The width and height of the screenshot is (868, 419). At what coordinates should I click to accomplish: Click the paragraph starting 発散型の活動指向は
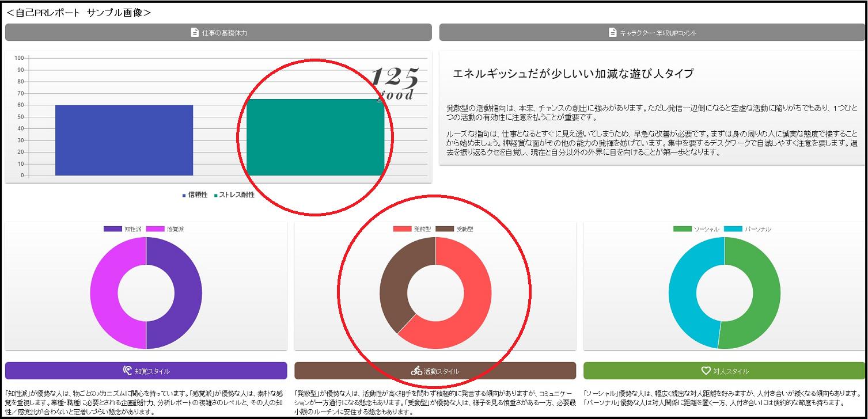[x=651, y=113]
